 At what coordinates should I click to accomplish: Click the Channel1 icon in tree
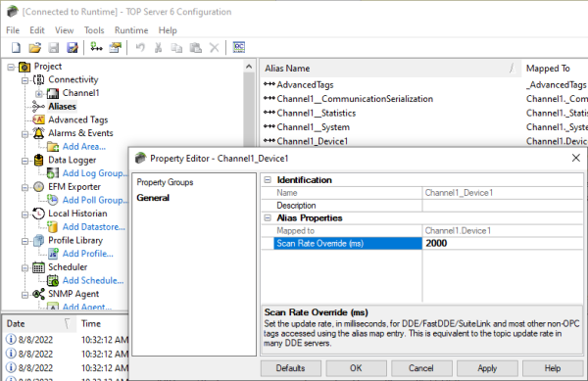53,93
